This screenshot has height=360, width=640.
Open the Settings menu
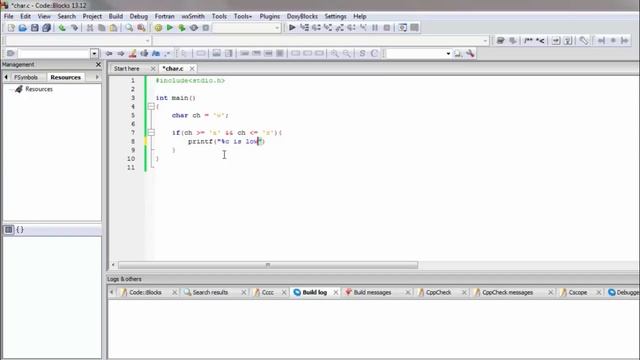pos(336,16)
